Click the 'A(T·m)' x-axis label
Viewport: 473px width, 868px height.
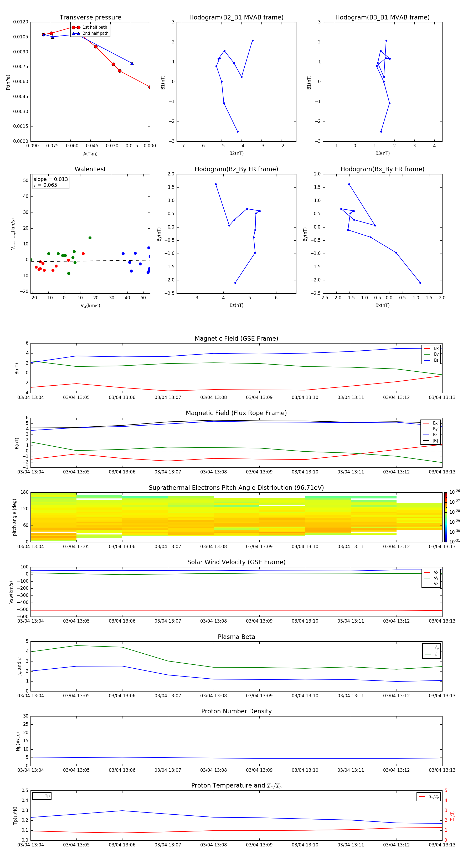click(90, 154)
